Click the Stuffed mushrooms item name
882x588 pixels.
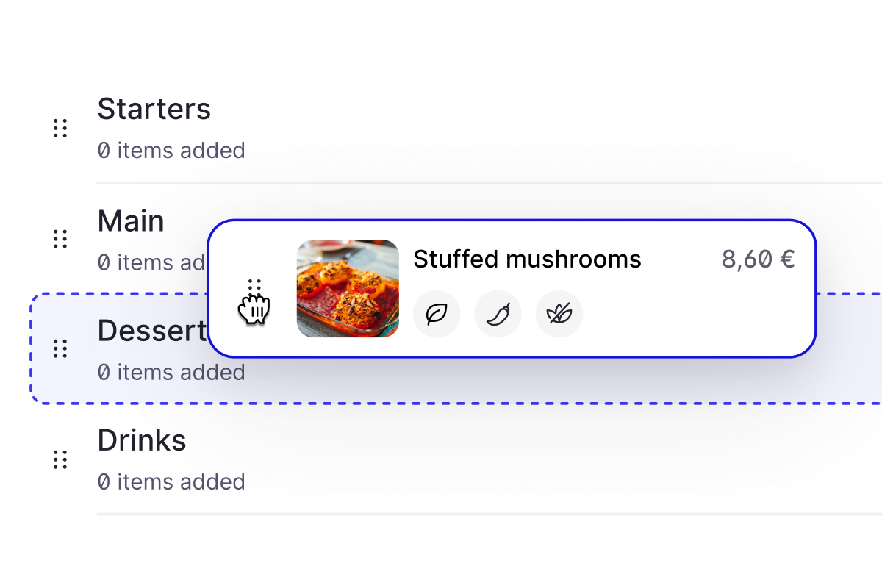527,259
